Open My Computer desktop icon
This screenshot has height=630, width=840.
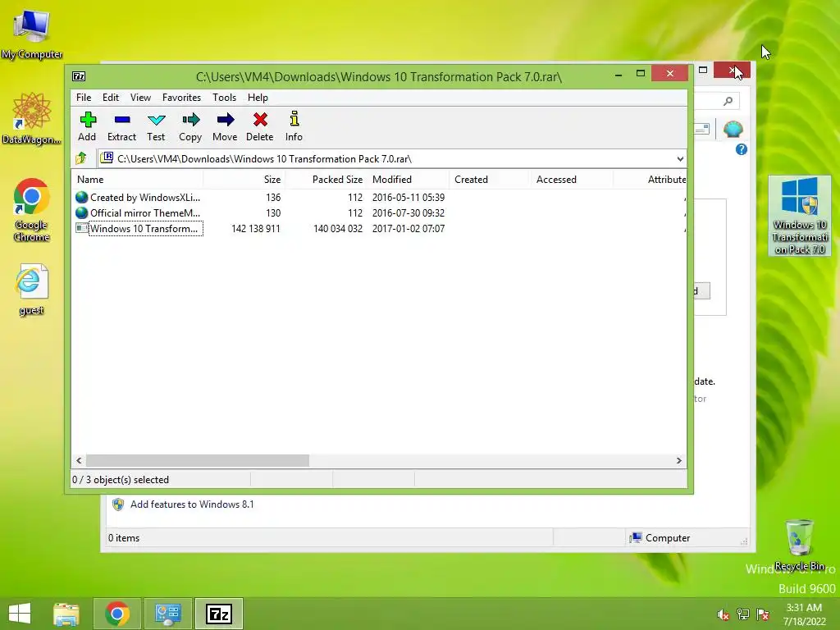(x=32, y=34)
